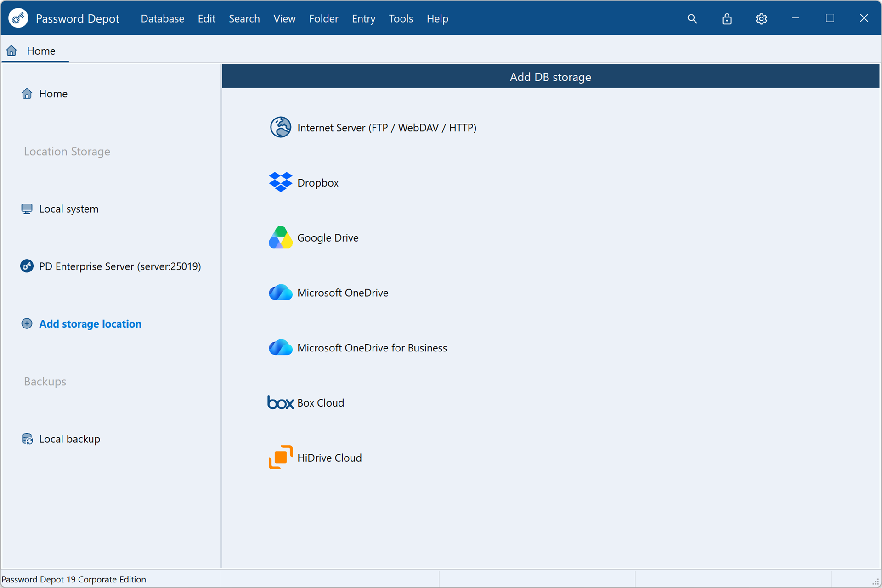The width and height of the screenshot is (882, 588).
Task: Open the Help menu
Action: coord(437,19)
